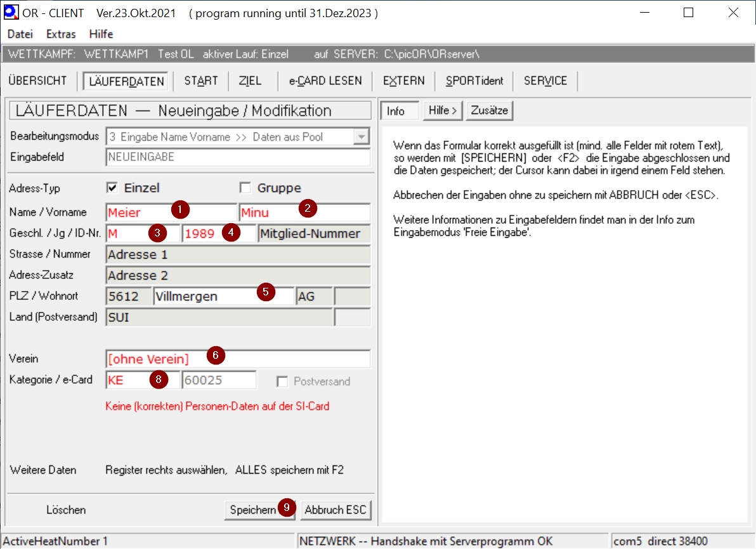Switch to the e-CARD LESEN tab

(x=325, y=81)
